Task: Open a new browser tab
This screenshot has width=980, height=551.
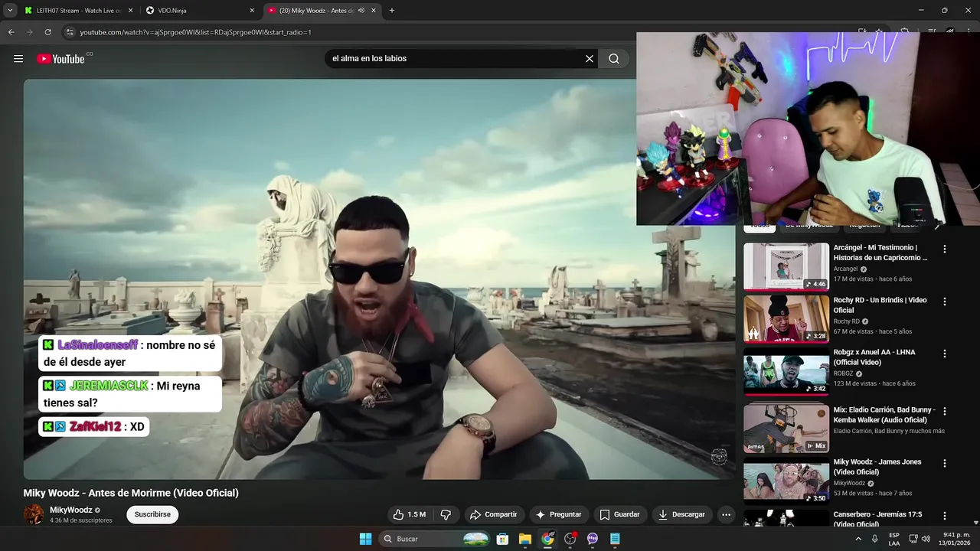Action: point(392,10)
